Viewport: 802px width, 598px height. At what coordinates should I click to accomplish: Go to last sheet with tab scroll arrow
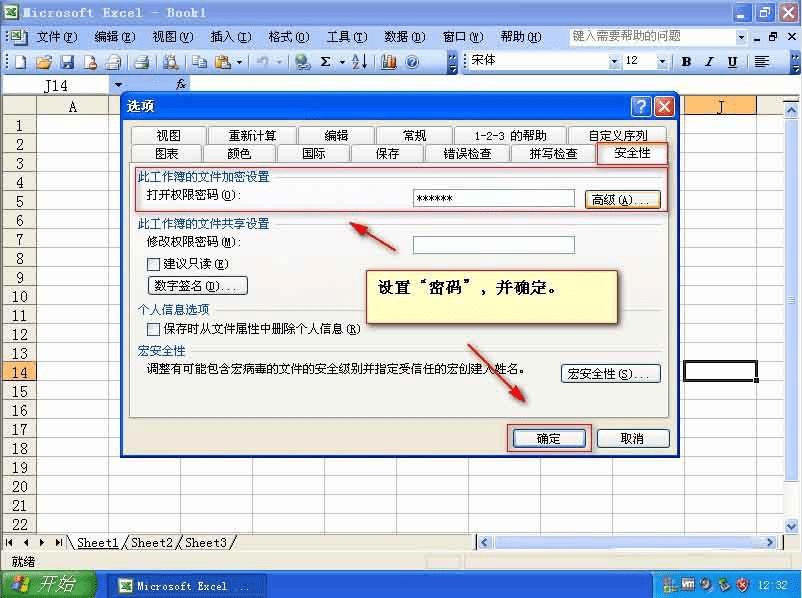[59, 542]
